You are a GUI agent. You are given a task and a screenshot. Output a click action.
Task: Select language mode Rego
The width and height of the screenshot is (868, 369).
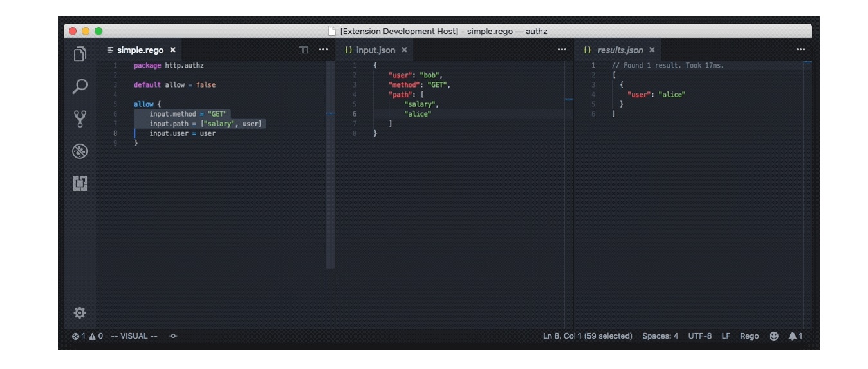coord(749,336)
